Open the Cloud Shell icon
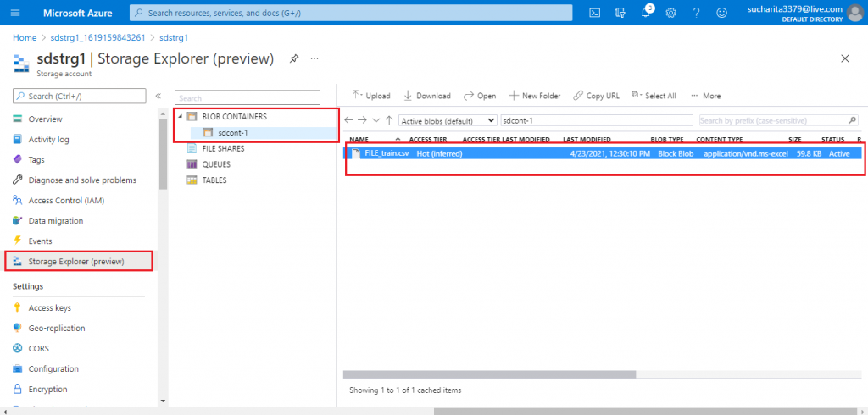868x415 pixels. [x=596, y=13]
